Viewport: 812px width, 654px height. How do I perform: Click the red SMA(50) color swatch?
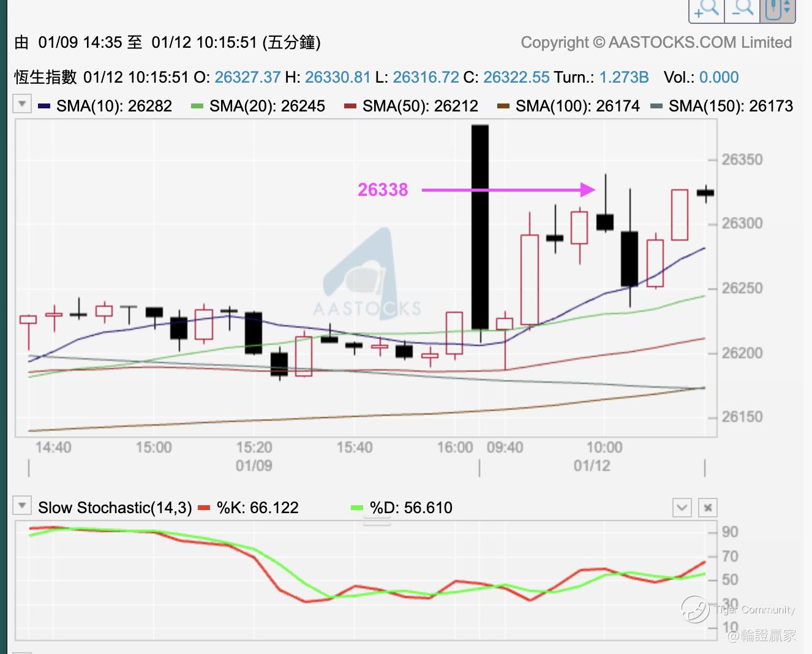tap(350, 107)
